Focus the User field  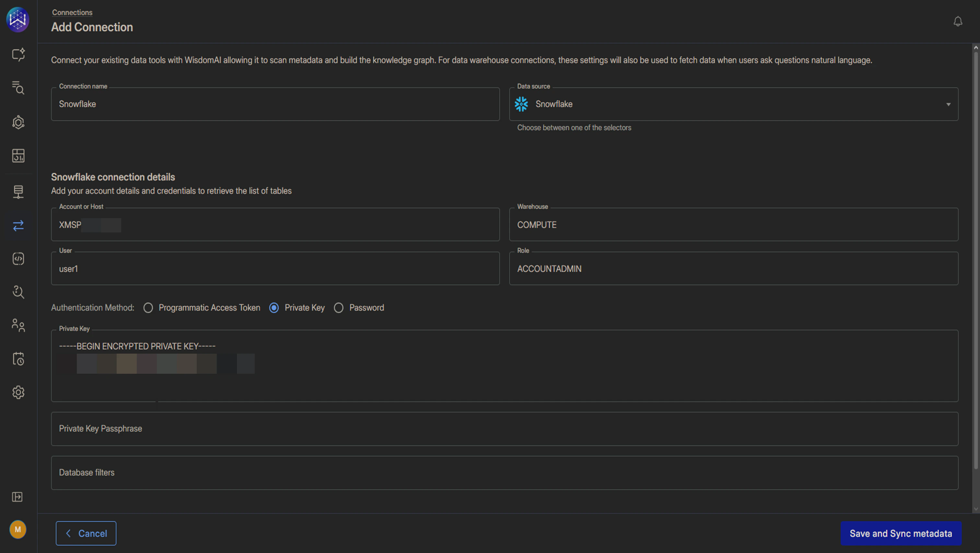click(x=275, y=268)
